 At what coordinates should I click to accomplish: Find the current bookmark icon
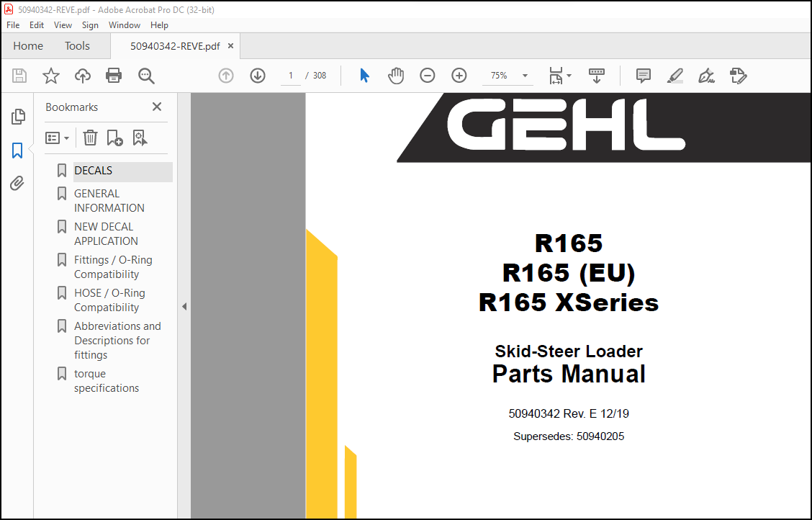140,138
